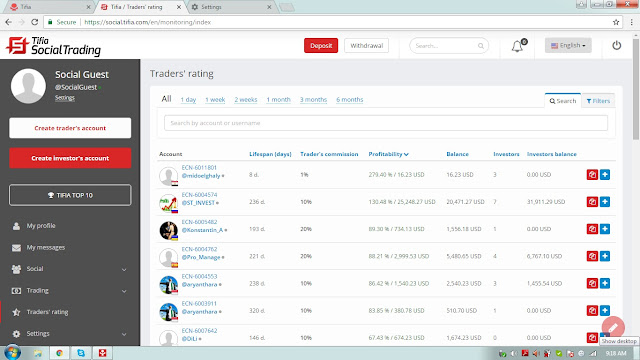Image resolution: width=640 pixels, height=360 pixels.
Task: Click the power logout icon
Action: coord(616,45)
